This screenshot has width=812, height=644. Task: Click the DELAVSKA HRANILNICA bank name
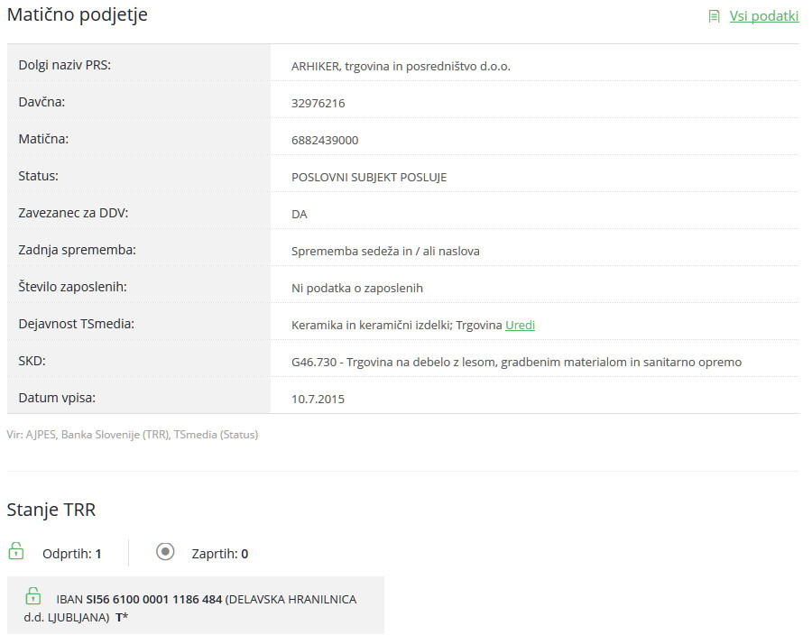tap(291, 600)
